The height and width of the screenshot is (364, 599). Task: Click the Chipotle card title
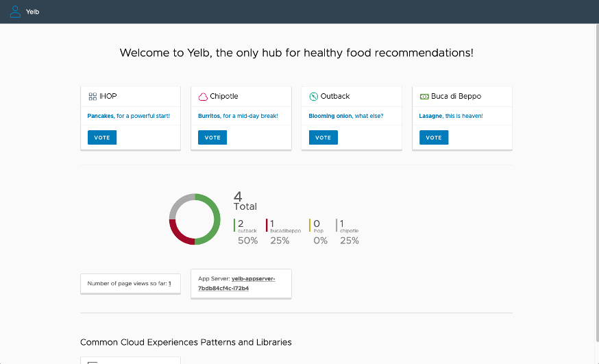pos(224,96)
